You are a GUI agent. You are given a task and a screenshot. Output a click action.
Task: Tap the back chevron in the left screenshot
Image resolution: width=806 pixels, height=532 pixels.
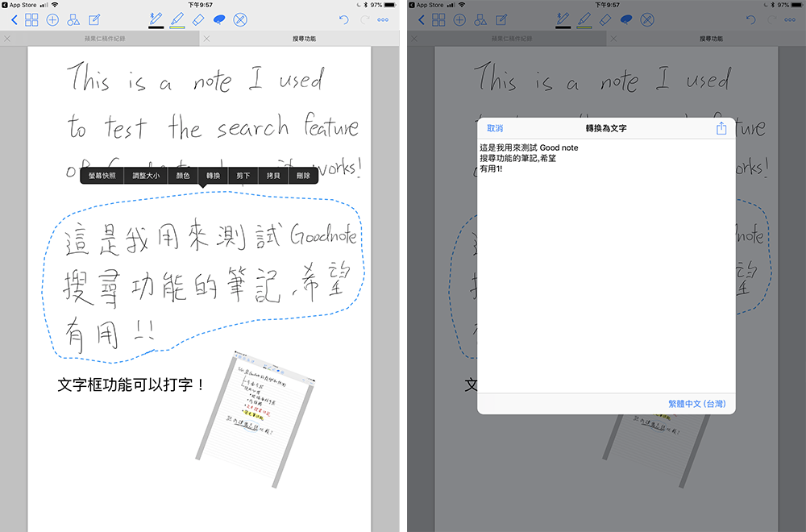pos(15,20)
